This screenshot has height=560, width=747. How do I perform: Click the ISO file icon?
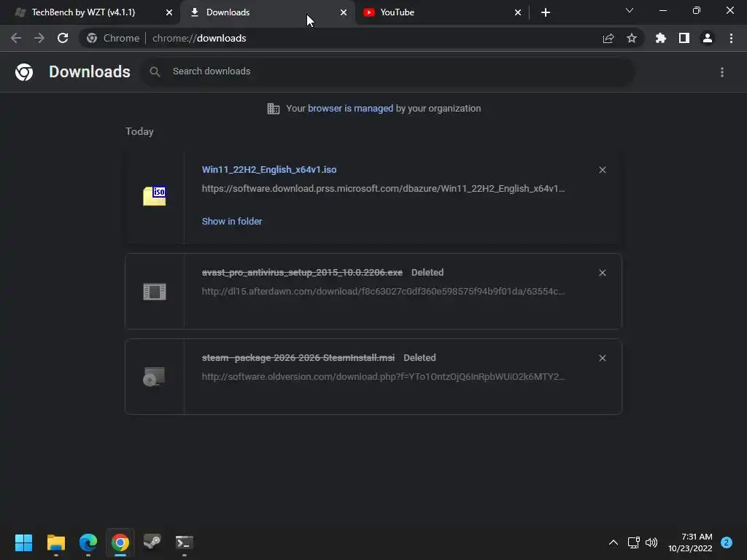(155, 196)
